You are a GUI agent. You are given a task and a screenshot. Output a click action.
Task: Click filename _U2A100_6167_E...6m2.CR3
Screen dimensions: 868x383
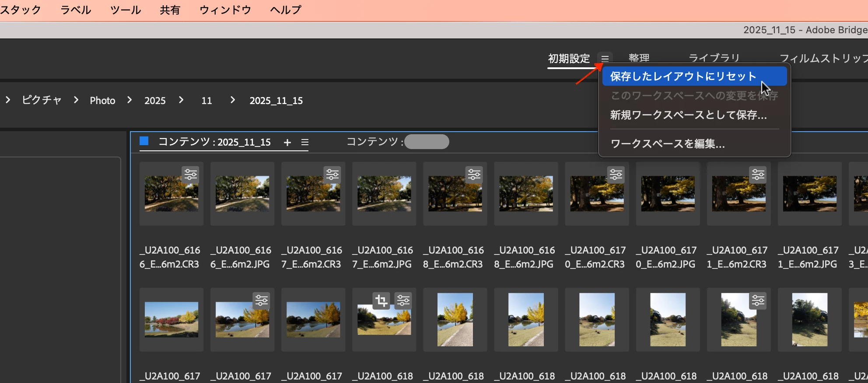pos(311,257)
